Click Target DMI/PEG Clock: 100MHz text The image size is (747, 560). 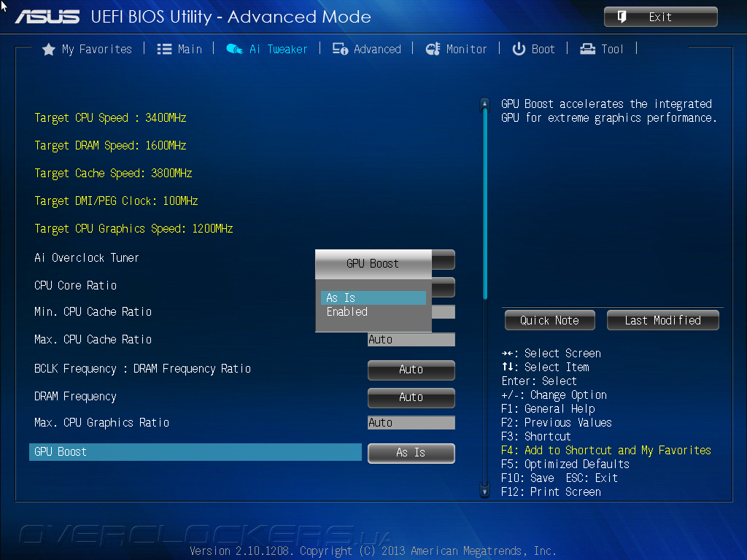click(116, 201)
